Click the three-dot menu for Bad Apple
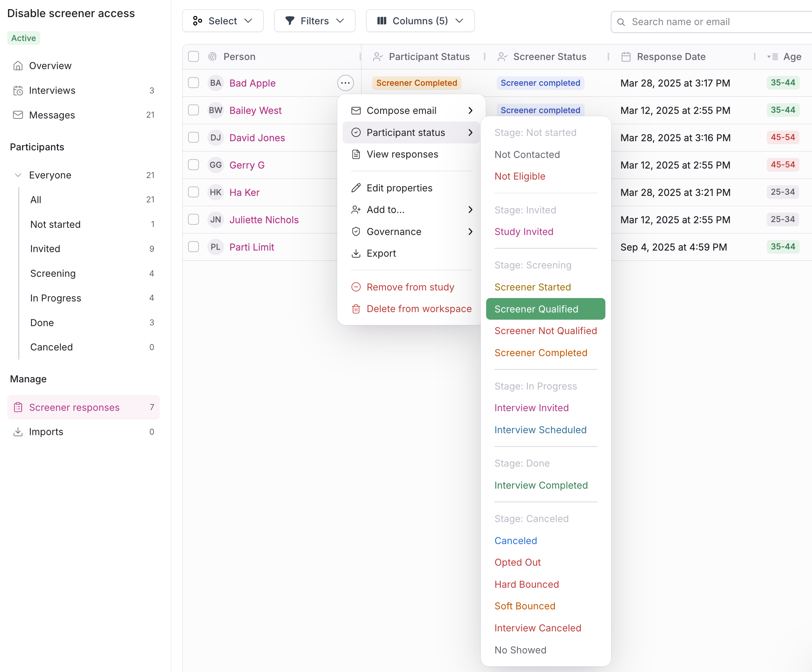 click(x=345, y=83)
